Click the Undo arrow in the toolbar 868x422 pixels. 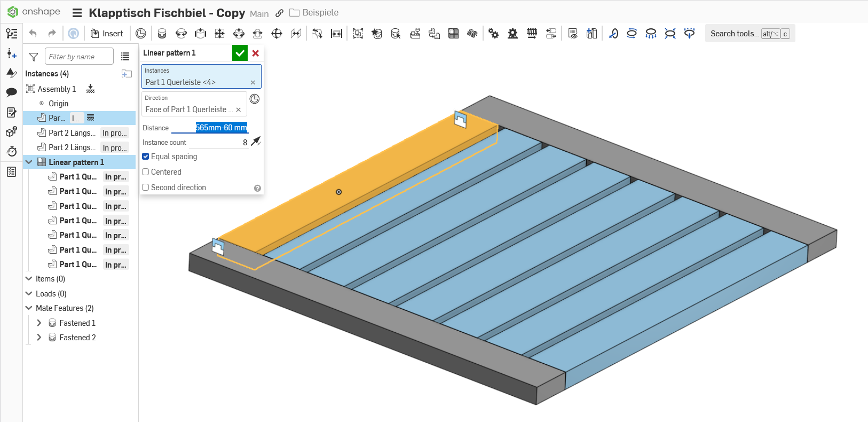[x=33, y=33]
